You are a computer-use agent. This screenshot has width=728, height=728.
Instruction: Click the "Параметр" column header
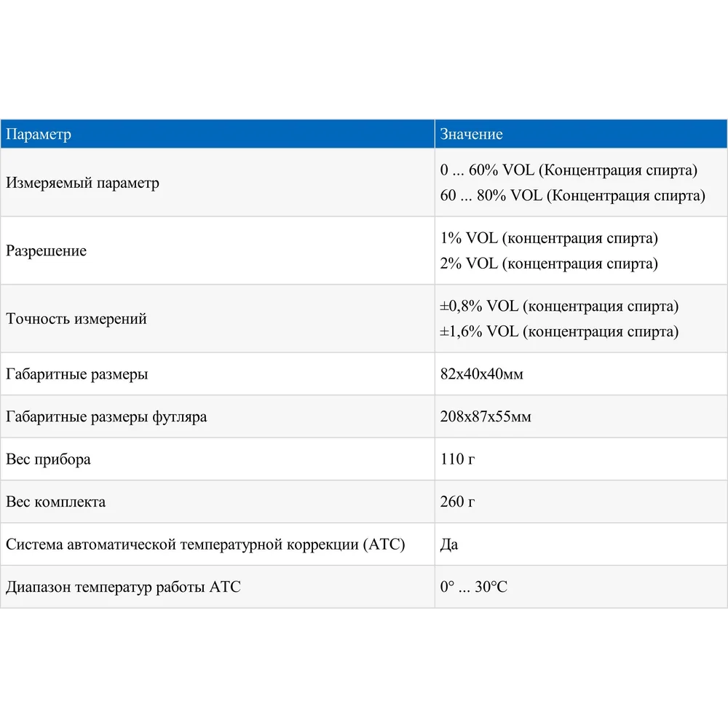click(x=39, y=135)
